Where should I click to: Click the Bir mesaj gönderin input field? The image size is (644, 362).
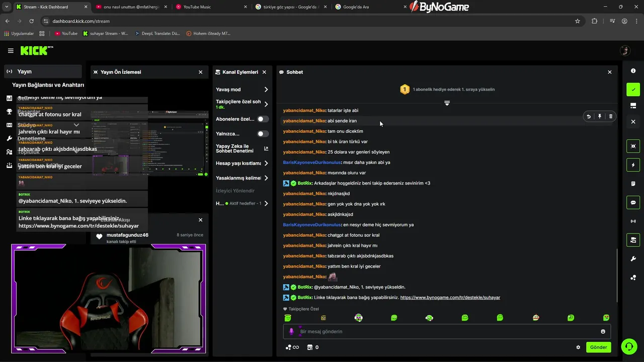pos(448,331)
